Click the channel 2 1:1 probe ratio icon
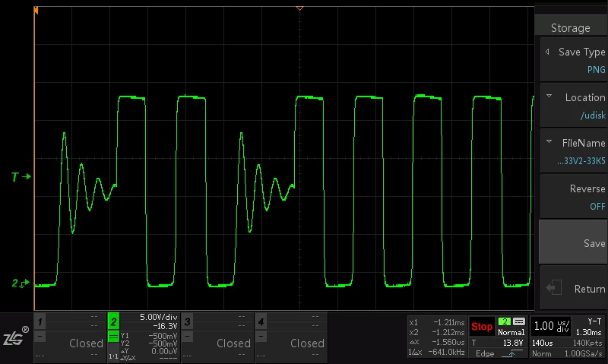The image size is (608, 364). pos(113,356)
